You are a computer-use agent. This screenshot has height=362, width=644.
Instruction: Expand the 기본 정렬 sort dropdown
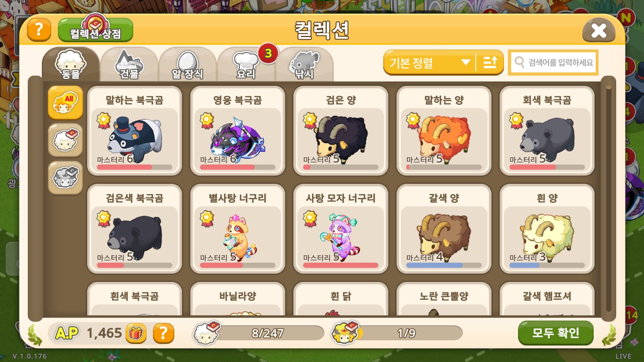(429, 63)
